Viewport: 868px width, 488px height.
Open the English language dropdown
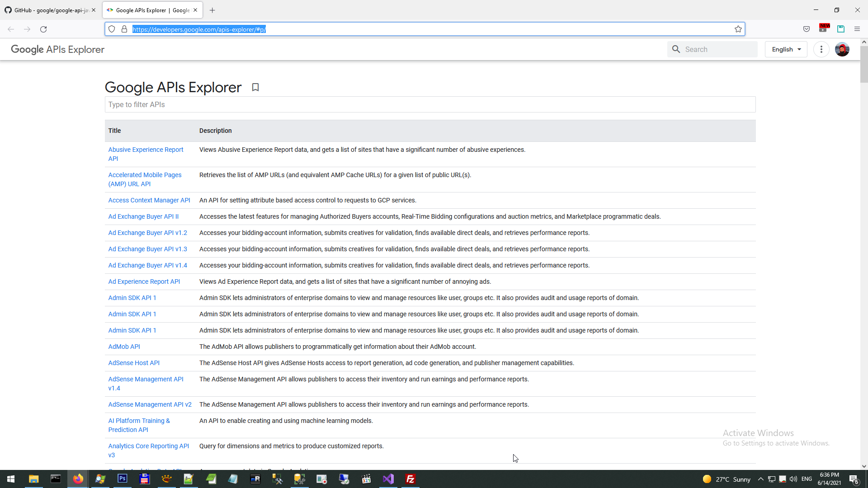786,49
